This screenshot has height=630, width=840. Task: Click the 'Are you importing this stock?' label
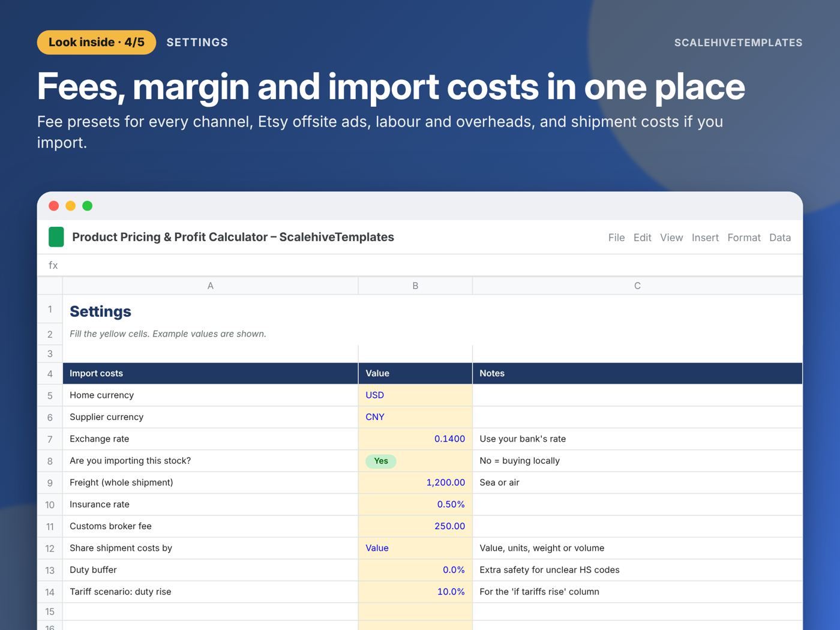130,461
